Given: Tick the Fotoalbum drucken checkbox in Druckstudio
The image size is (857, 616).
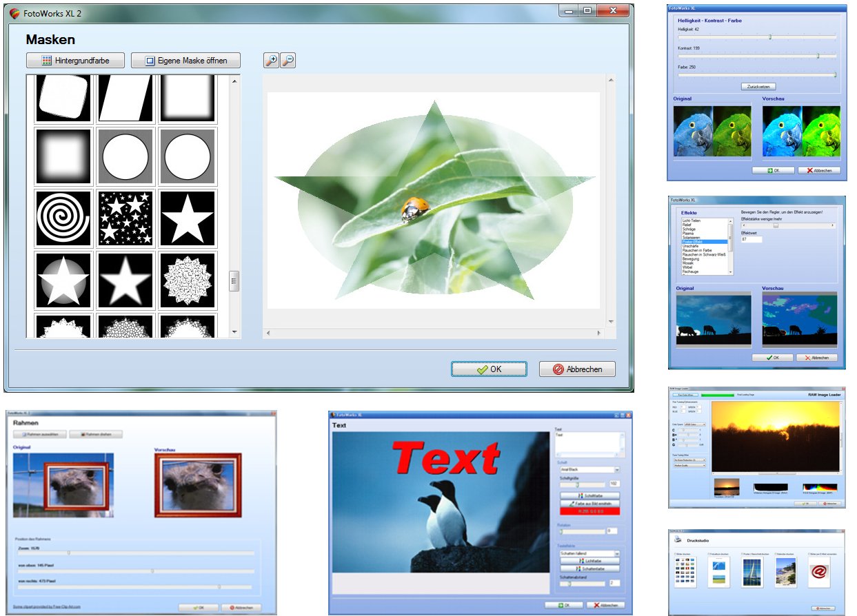Looking at the screenshot, I should point(709,554).
